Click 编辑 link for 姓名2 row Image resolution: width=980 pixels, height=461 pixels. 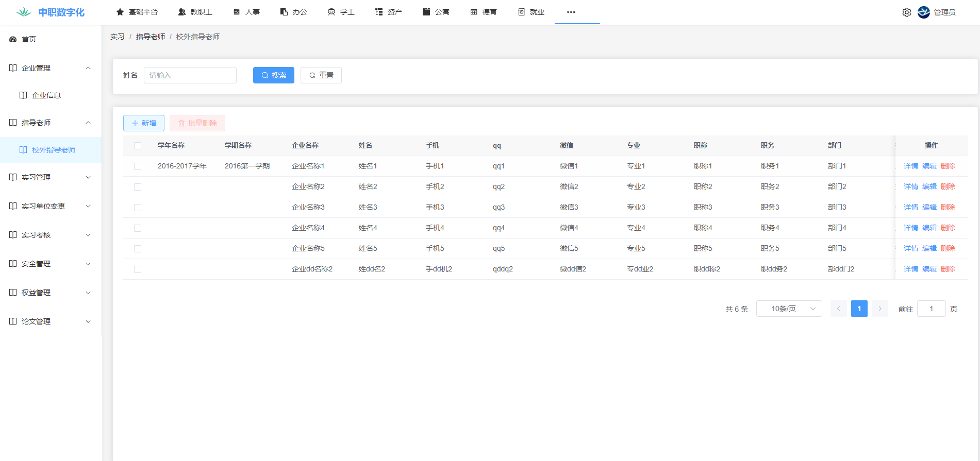point(929,186)
